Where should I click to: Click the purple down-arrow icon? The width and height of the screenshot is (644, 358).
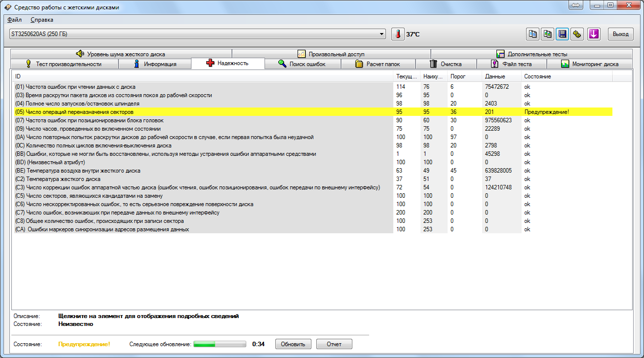coord(594,34)
